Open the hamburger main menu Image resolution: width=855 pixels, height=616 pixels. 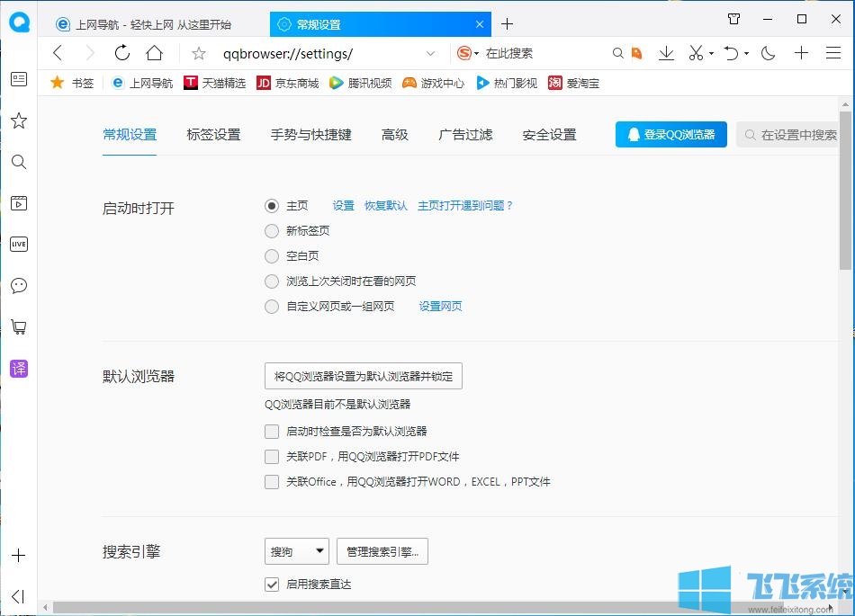[833, 53]
